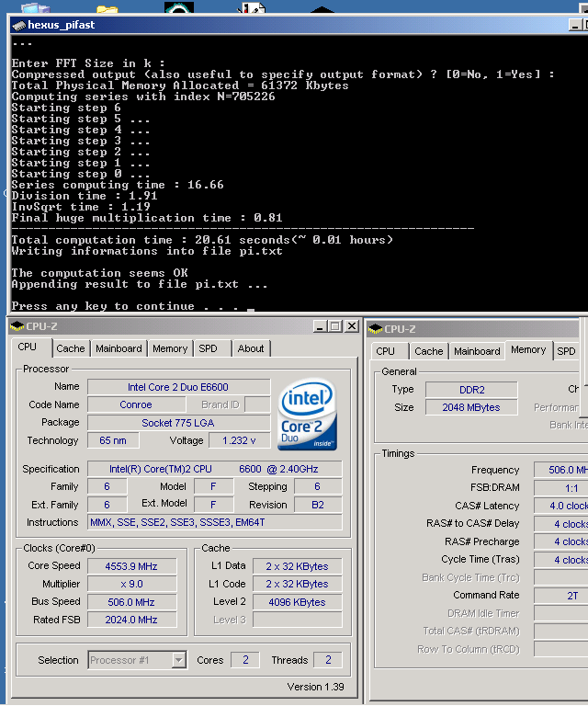
Task: Switch to the Mainboard tab in the left CPU-Z window
Action: click(x=119, y=348)
